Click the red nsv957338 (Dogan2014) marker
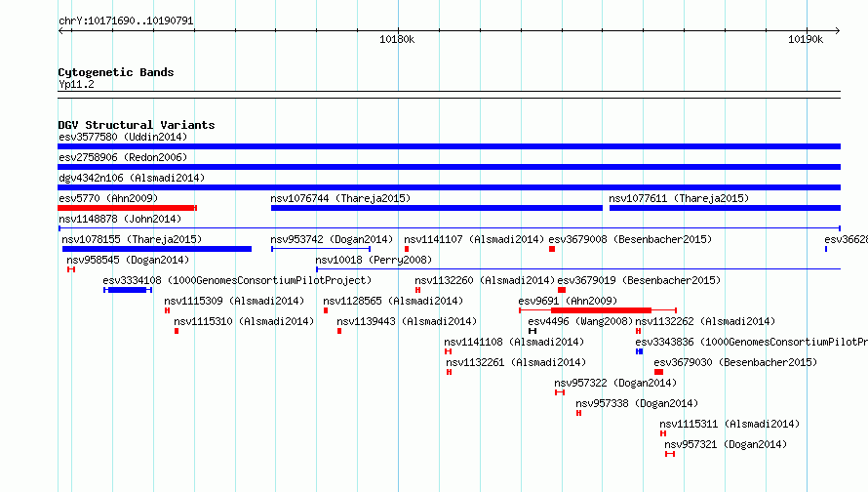 click(578, 413)
